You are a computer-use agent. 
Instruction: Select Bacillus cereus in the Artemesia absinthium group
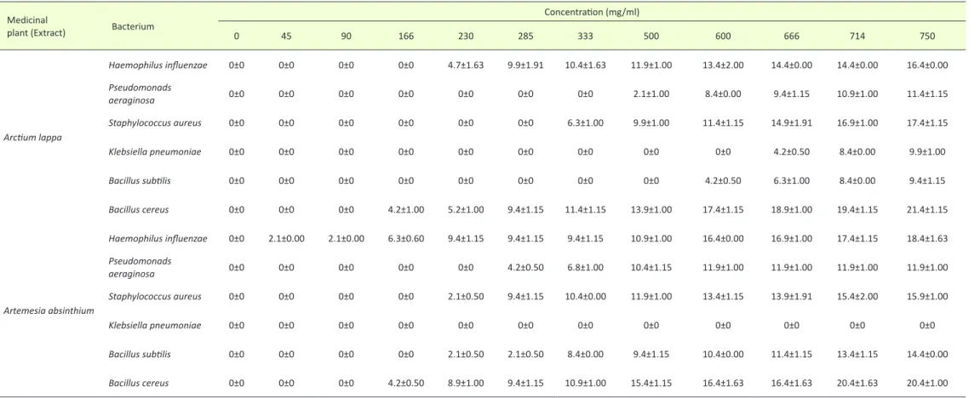(138, 383)
